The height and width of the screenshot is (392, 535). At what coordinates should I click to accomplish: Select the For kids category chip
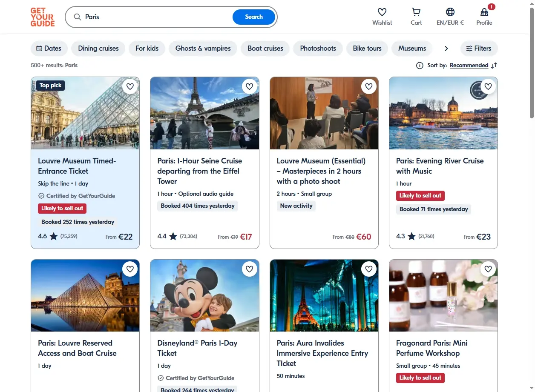pos(147,49)
